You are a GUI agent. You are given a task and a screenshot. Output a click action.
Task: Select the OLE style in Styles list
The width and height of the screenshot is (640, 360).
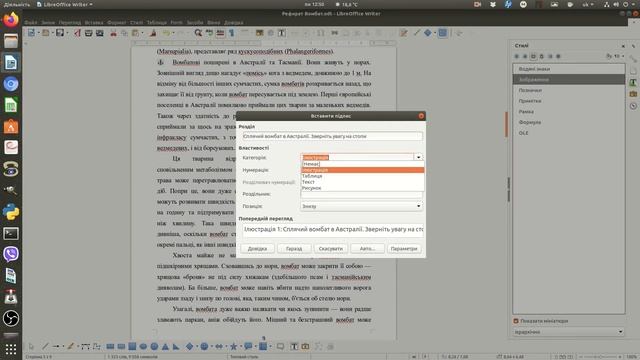(x=569, y=133)
